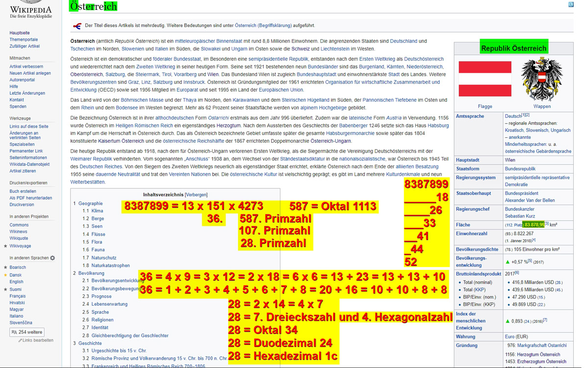The height and width of the screenshot is (368, 588).
Task: Click the Flagge caption link
Action: [485, 106]
